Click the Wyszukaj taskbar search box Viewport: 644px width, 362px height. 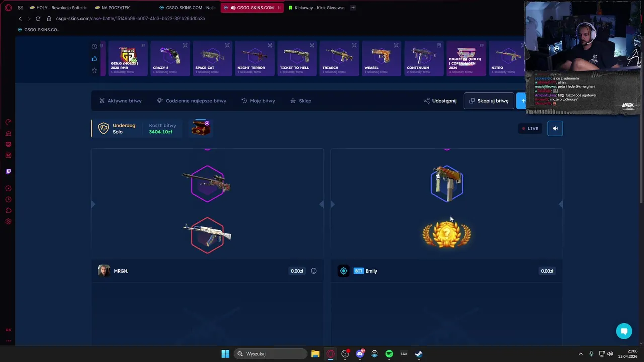tap(271, 354)
